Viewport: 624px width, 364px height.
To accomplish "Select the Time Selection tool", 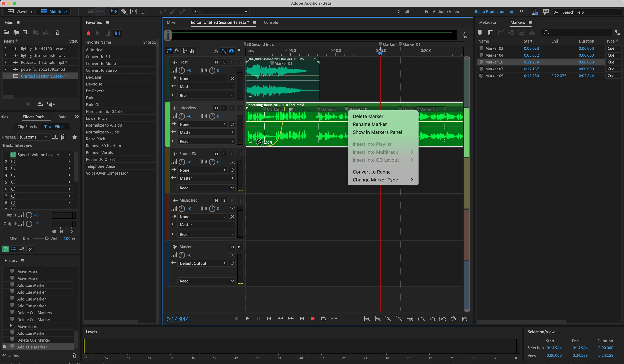I will (143, 11).
